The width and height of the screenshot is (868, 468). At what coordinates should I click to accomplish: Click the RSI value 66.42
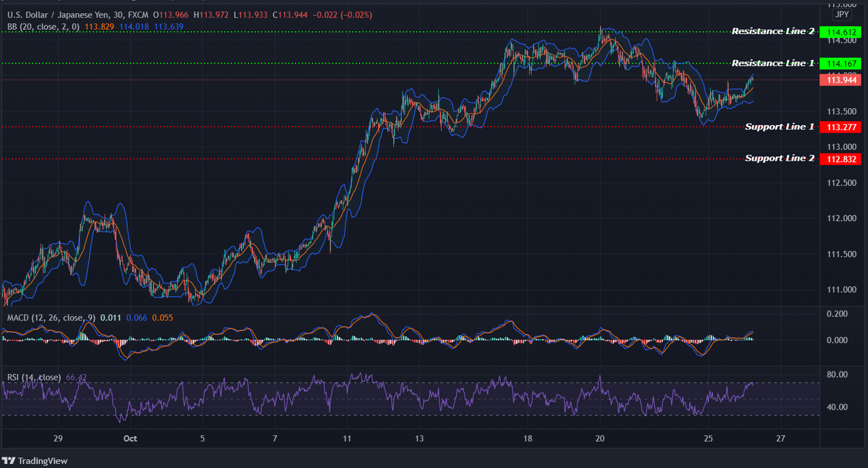(x=76, y=377)
